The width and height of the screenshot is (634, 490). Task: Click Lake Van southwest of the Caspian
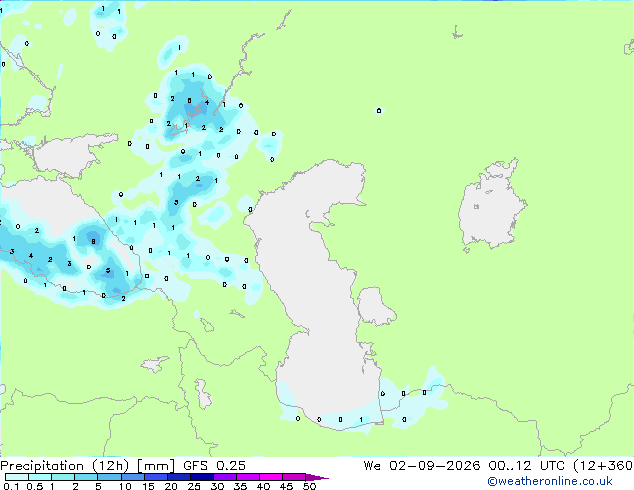tap(154, 364)
